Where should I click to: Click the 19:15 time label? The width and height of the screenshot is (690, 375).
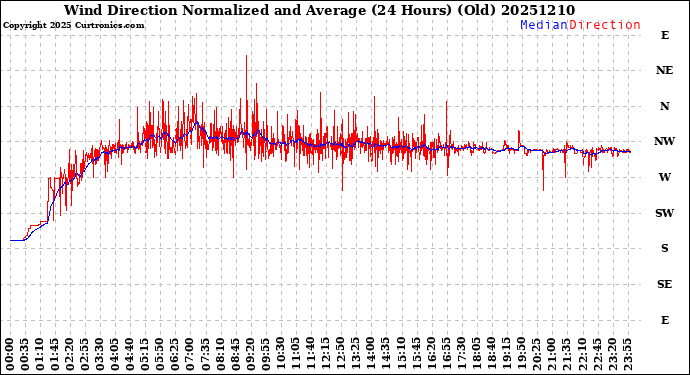pos(506,354)
